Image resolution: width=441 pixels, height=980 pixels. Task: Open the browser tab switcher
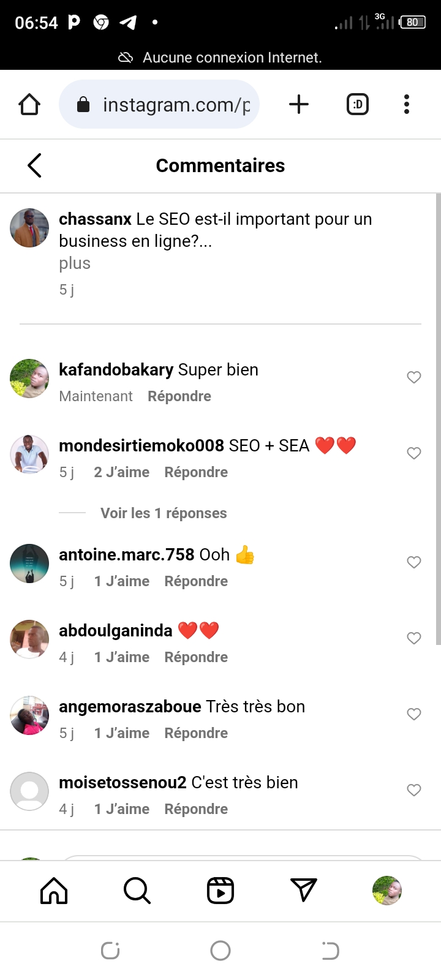(x=358, y=105)
